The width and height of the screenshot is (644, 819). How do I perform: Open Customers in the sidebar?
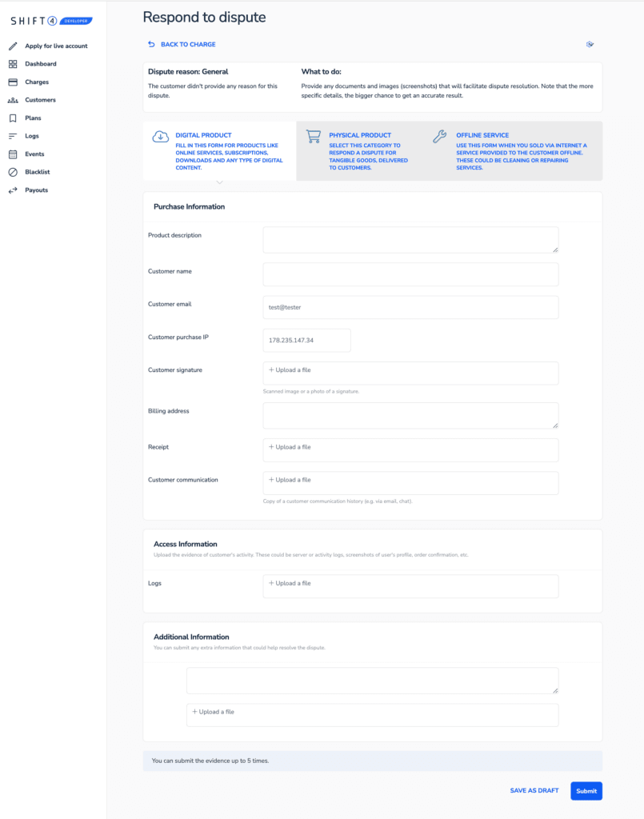(x=40, y=100)
